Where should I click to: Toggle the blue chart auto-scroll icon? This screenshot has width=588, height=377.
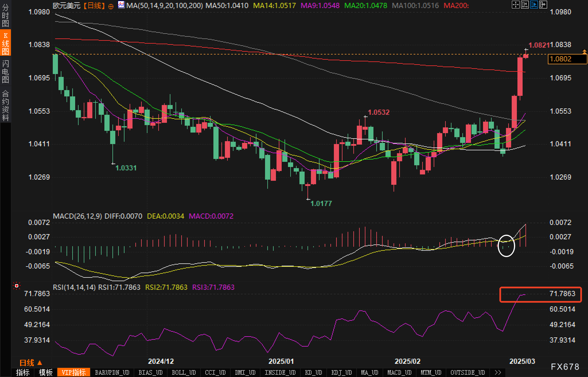(x=534, y=5)
